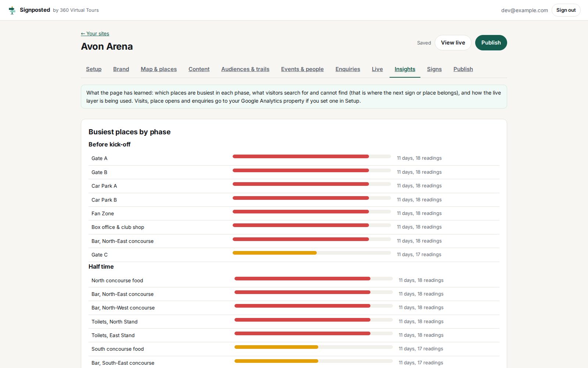Open the Live tab
Image resolution: width=588 pixels, height=368 pixels.
377,69
